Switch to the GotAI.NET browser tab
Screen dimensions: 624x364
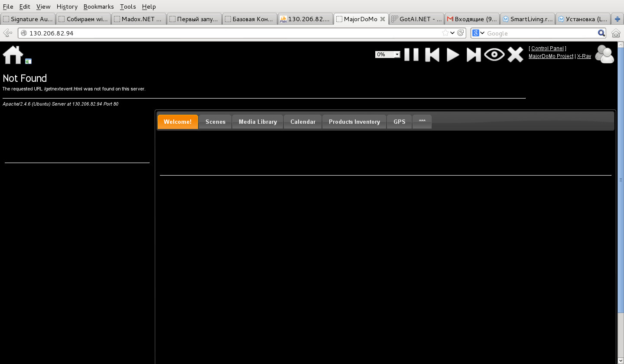tap(416, 19)
